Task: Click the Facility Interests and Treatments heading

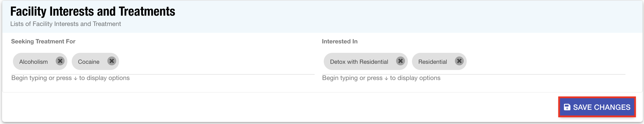Action: [x=93, y=12]
